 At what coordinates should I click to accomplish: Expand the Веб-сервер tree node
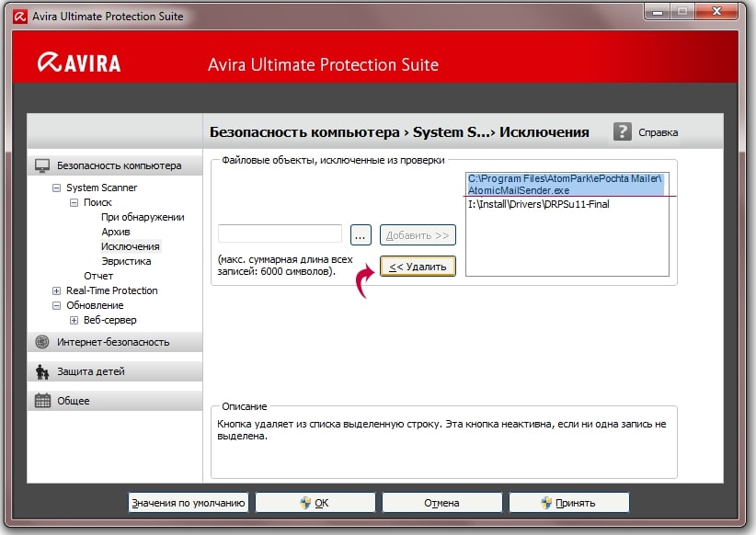pyautogui.click(x=74, y=320)
